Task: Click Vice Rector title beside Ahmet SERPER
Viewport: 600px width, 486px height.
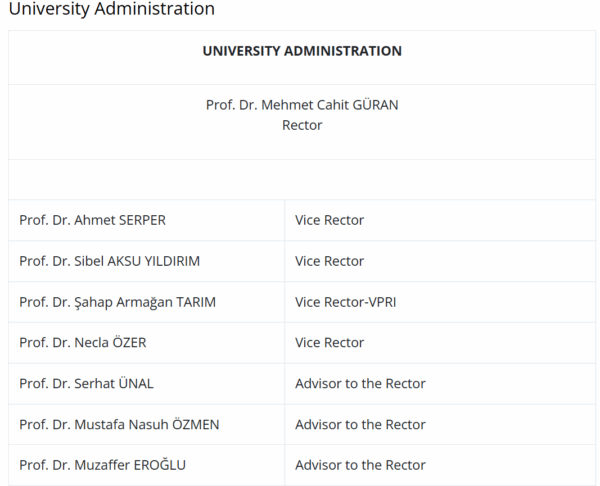Action: pos(329,220)
